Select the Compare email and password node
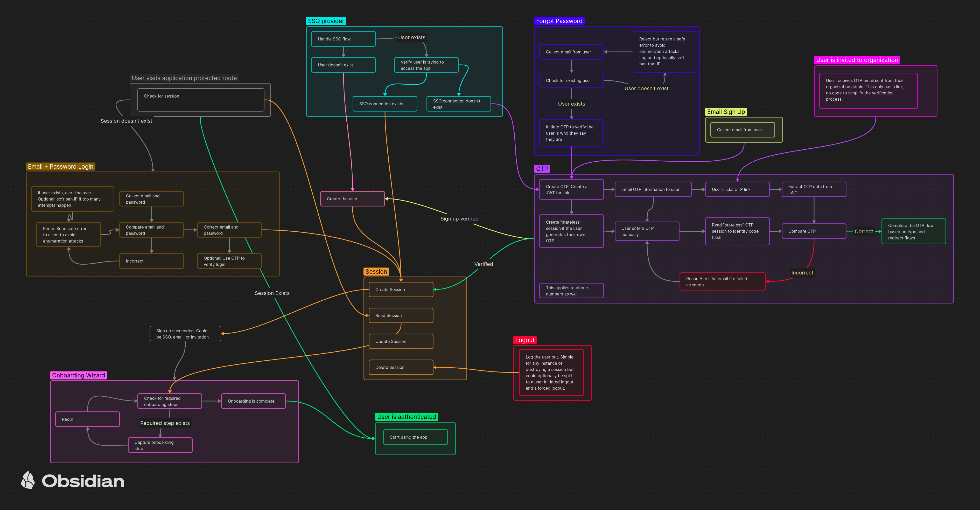The height and width of the screenshot is (510, 980). click(151, 230)
